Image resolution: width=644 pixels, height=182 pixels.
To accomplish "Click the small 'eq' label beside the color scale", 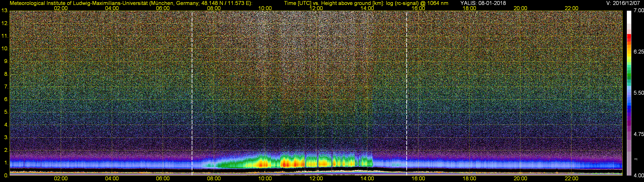I will (x=636, y=159).
